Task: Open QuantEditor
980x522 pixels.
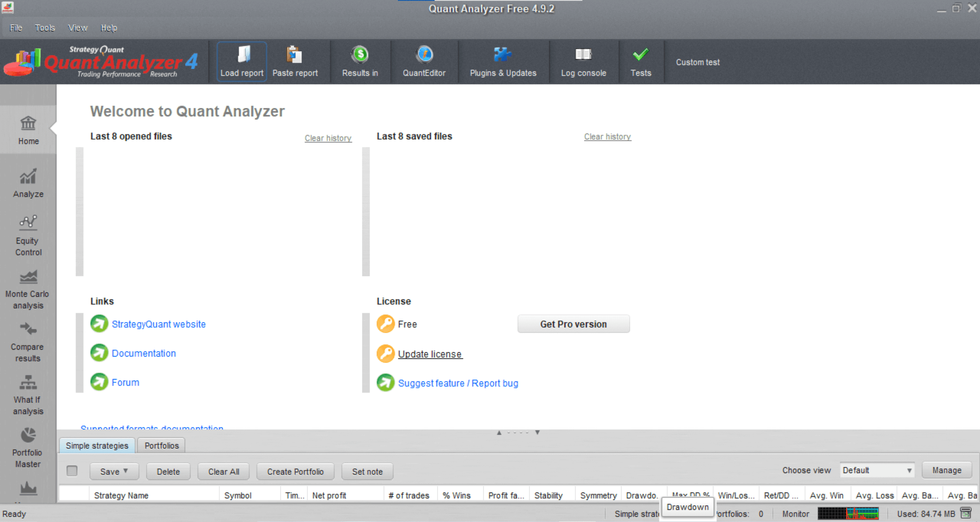Action: (424, 61)
